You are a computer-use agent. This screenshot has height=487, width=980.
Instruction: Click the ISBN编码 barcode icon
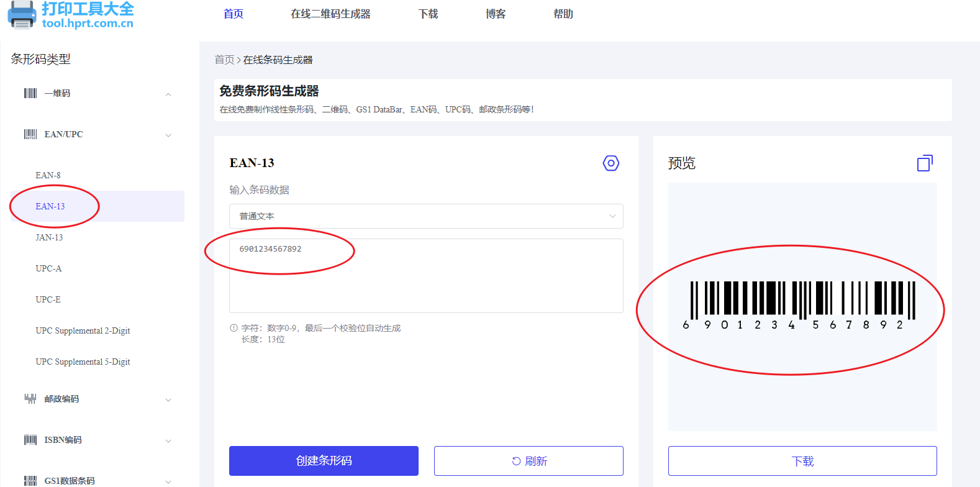pos(30,440)
